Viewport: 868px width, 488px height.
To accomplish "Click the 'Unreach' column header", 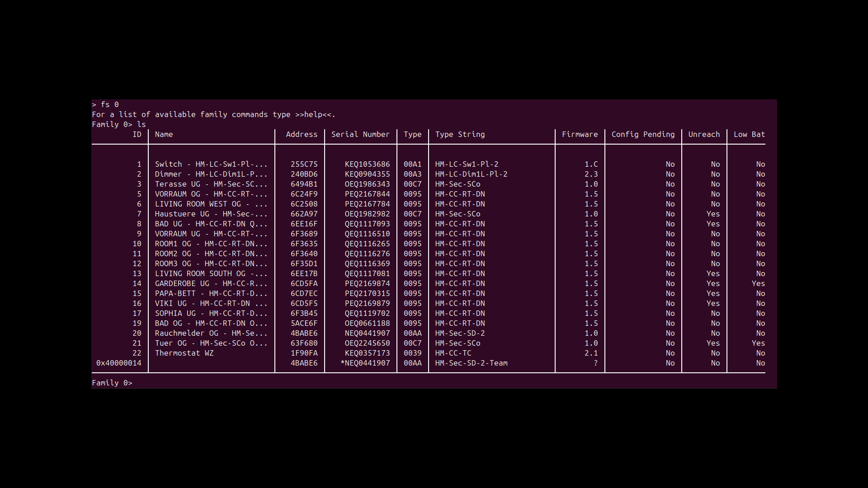I will (704, 134).
